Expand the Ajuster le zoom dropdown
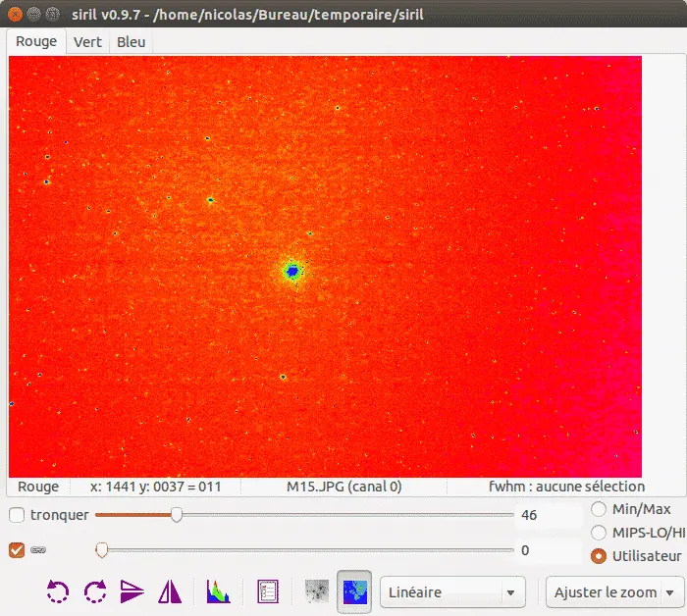Viewport: 687px width, 616px height. pos(614,591)
